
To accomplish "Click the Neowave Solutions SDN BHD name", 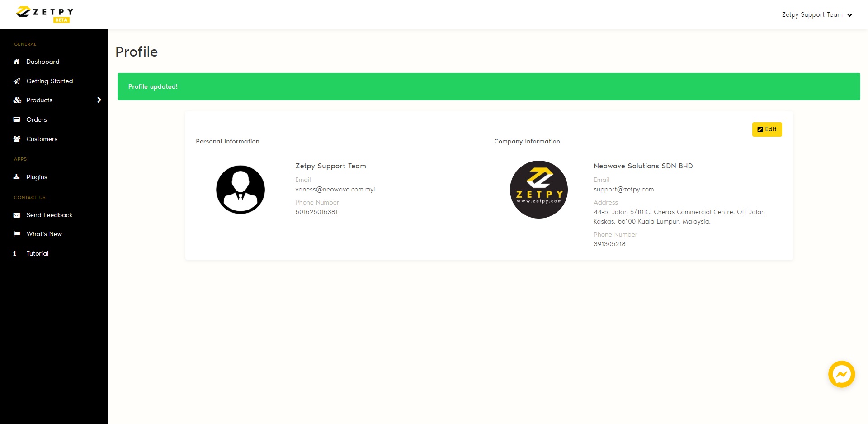I will [643, 166].
